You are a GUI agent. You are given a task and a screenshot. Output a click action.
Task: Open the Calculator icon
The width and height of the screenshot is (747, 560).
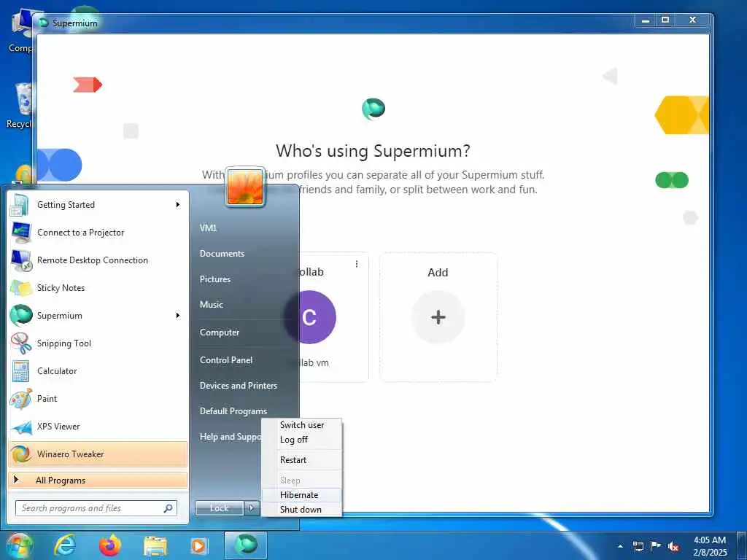[x=20, y=371]
